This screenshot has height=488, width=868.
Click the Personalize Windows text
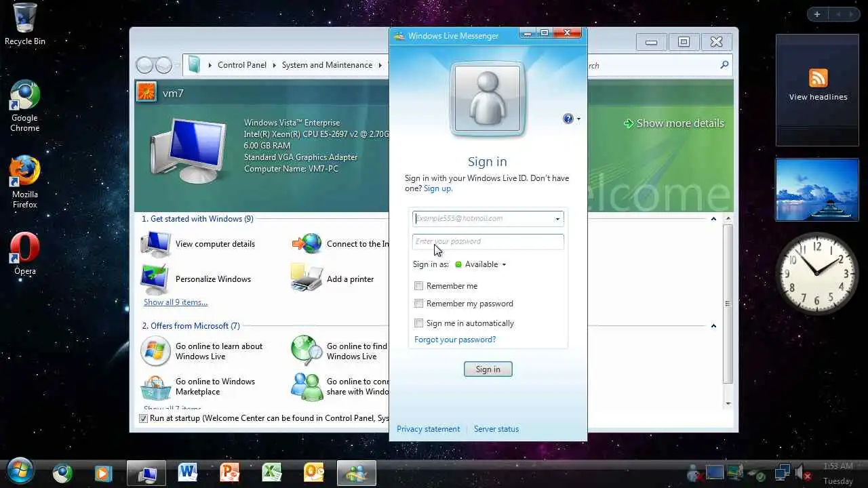tap(213, 279)
